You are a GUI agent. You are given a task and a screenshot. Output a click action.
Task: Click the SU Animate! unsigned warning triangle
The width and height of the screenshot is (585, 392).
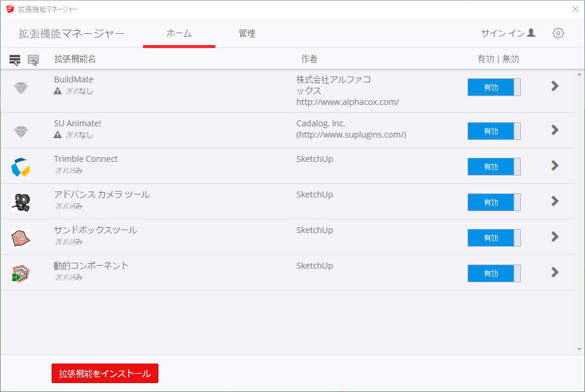tap(58, 135)
